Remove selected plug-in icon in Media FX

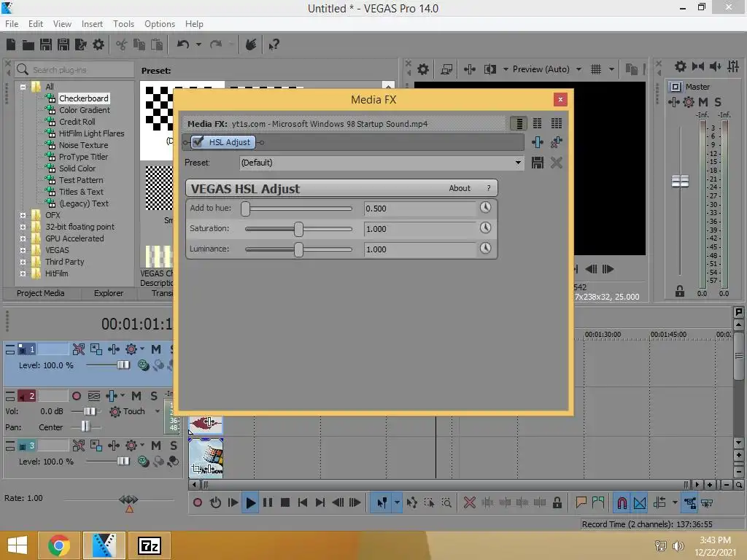556,142
